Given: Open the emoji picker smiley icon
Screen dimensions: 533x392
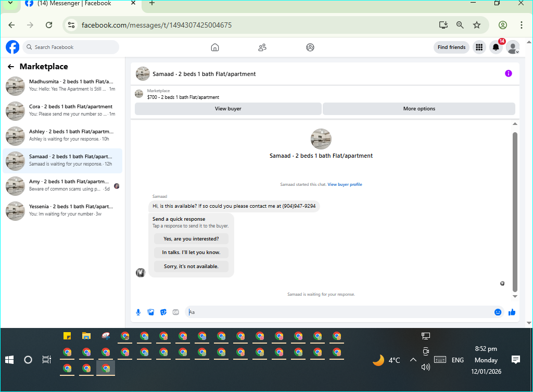Looking at the screenshot, I should pos(498,312).
